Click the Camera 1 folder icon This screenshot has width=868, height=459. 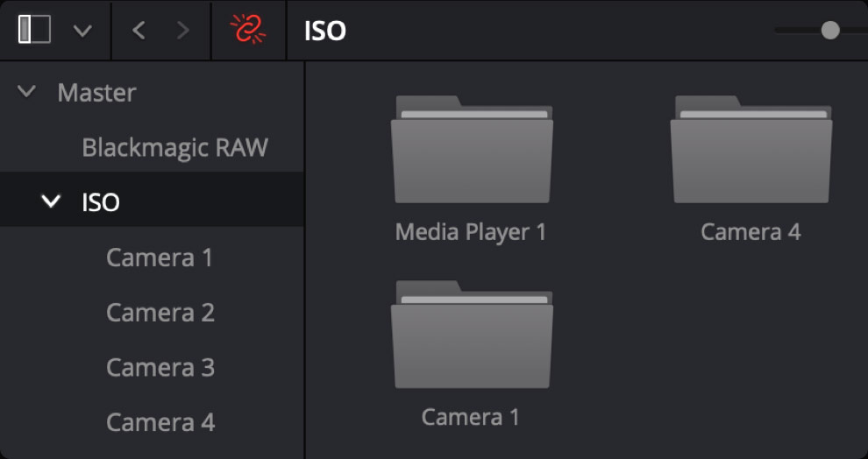[x=472, y=335]
